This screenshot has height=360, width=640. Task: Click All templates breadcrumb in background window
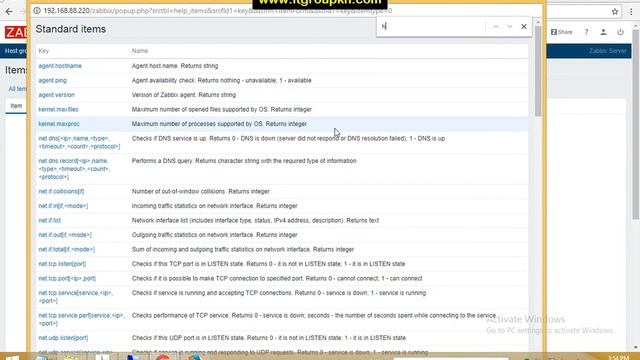pyautogui.click(x=17, y=89)
